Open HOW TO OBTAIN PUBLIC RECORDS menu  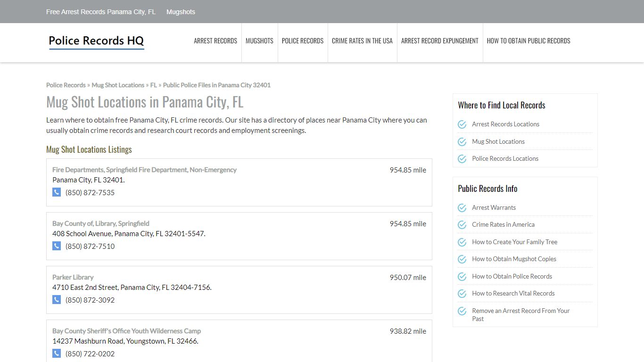[528, 41]
